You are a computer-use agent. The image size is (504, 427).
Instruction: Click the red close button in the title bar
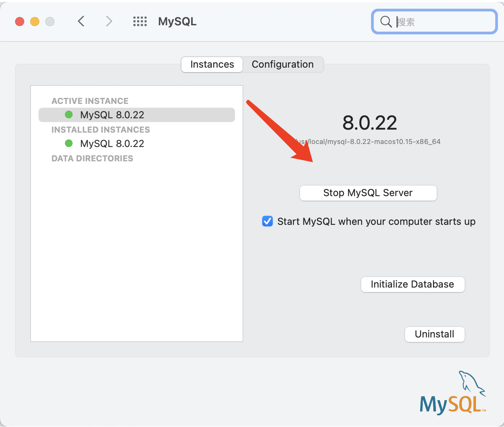19,22
